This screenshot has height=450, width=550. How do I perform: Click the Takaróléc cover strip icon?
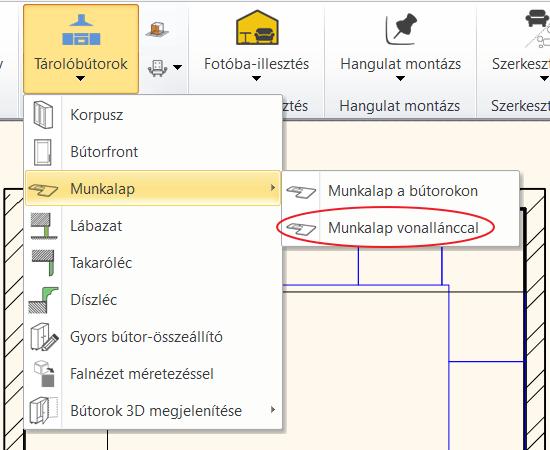43,263
